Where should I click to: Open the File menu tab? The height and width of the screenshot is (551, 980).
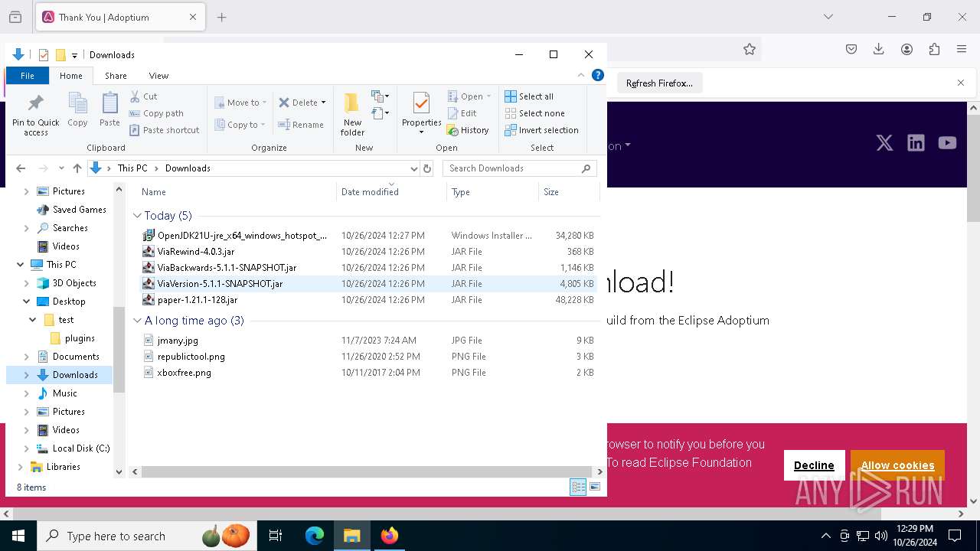click(x=27, y=76)
